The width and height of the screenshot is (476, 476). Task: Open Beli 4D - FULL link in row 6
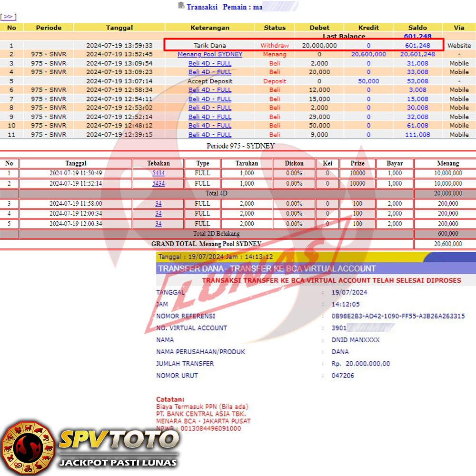[210, 90]
